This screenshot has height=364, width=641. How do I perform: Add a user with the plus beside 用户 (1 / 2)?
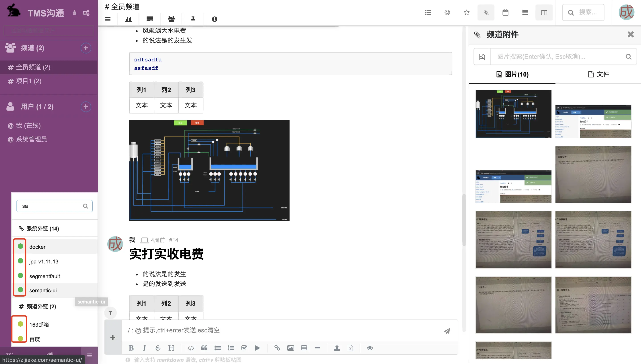click(86, 107)
